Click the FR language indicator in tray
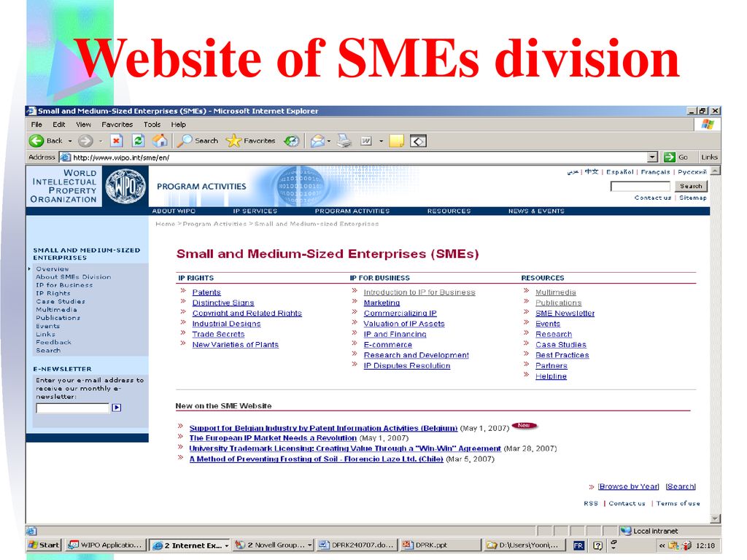This screenshot has height=560, width=747. click(578, 545)
